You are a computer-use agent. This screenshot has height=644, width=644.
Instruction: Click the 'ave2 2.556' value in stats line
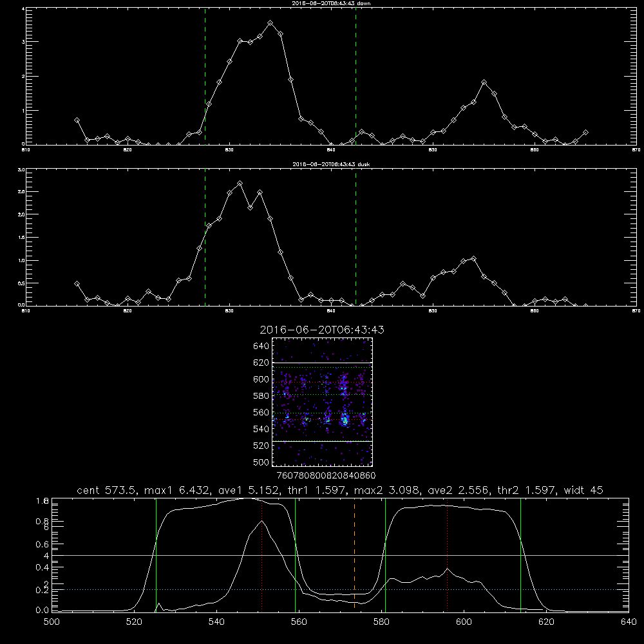pos(458,490)
